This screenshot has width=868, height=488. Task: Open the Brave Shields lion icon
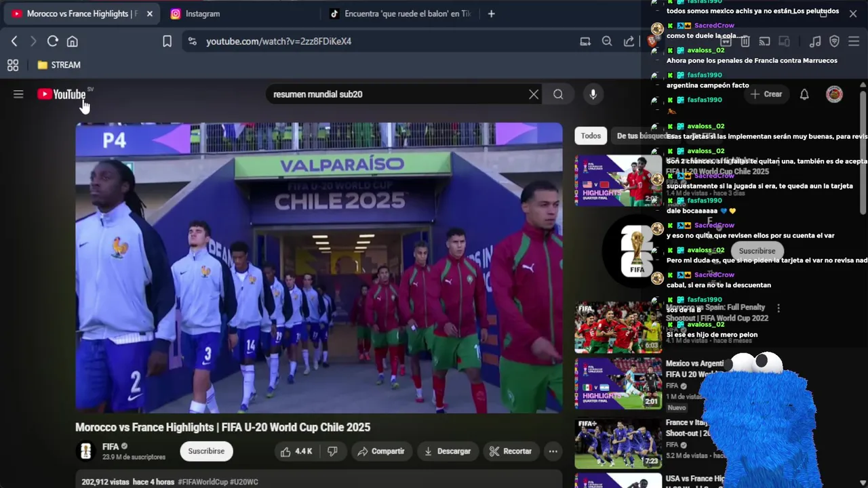(652, 41)
